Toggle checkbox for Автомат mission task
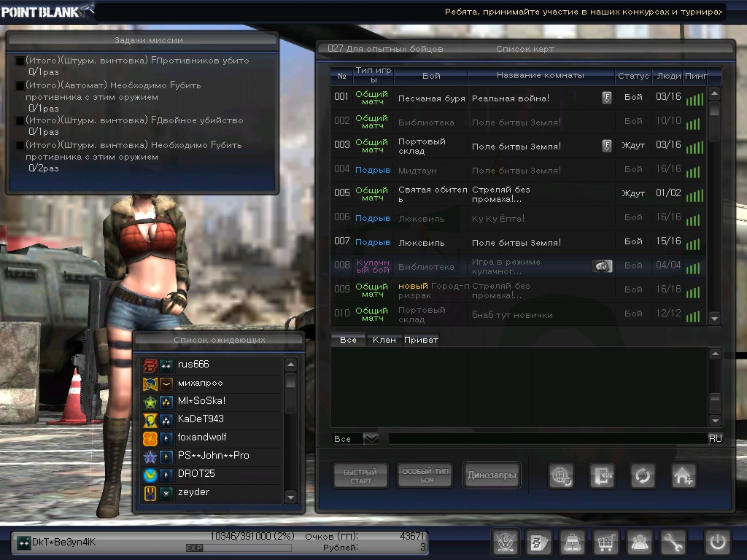Screen dimensions: 747x560 (x=20, y=86)
